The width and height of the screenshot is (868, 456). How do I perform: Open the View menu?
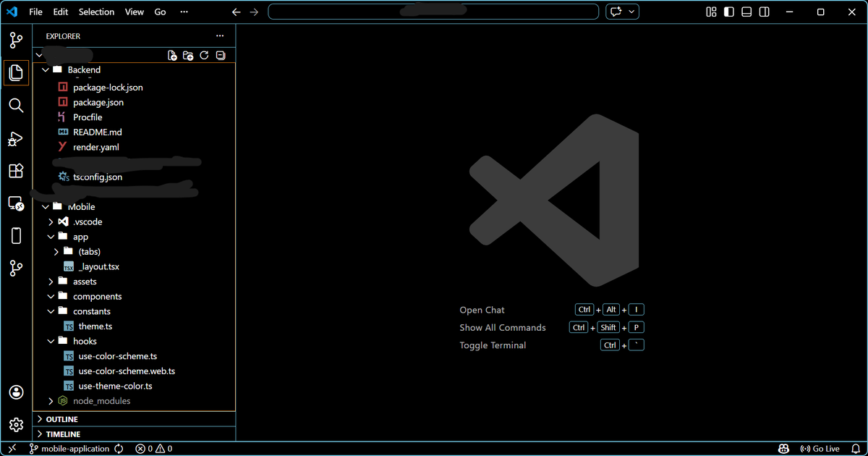click(x=135, y=12)
